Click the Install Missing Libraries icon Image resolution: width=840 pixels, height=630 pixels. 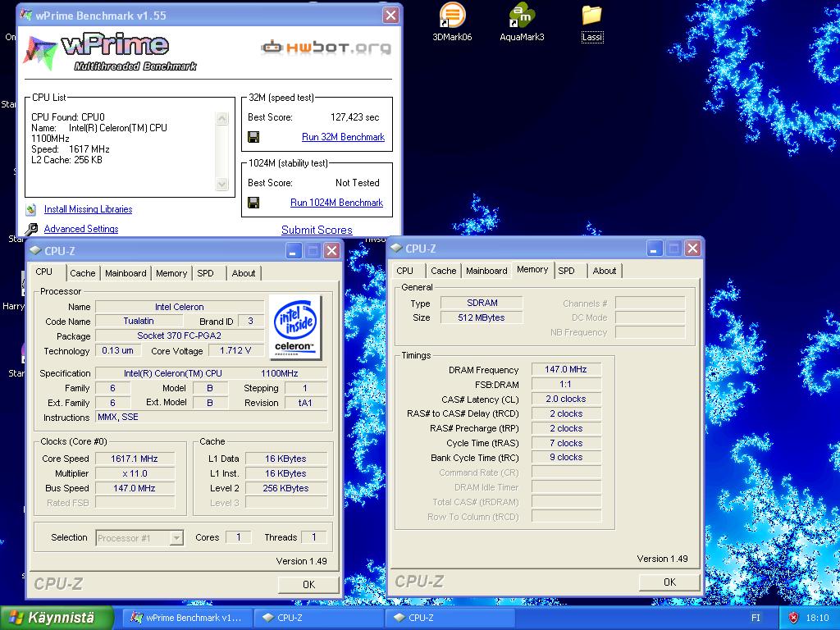coord(31,209)
